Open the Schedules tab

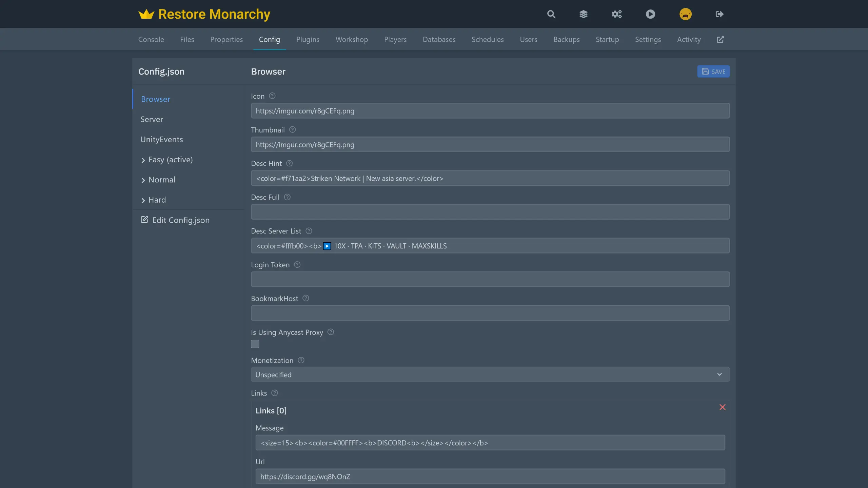coord(488,39)
